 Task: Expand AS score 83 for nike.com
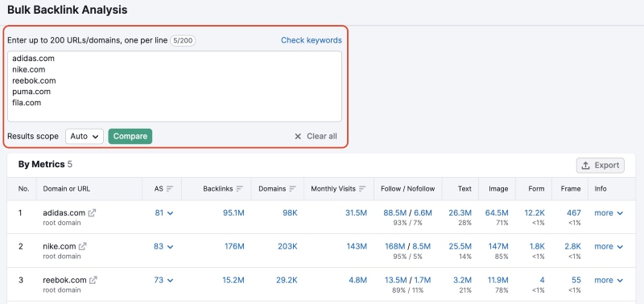click(x=164, y=247)
